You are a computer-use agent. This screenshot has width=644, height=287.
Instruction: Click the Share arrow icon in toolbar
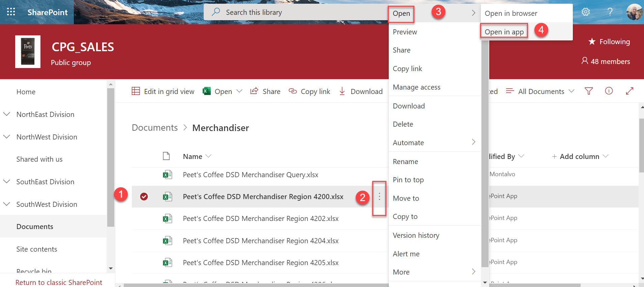coord(254,91)
